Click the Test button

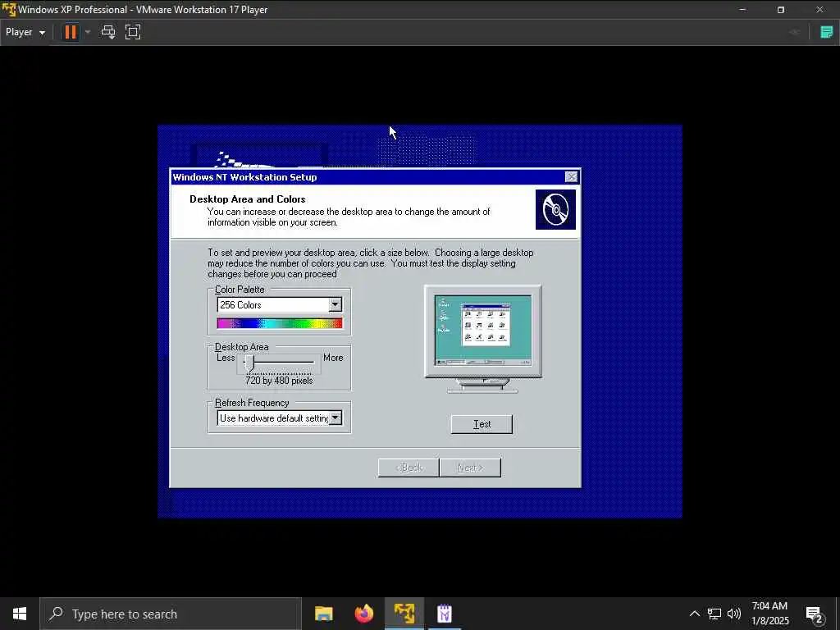(482, 424)
